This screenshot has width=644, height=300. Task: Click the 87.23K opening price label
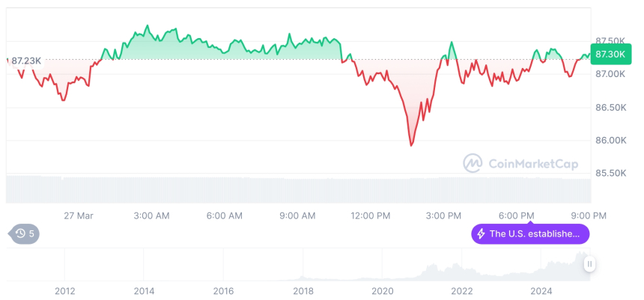coord(26,61)
